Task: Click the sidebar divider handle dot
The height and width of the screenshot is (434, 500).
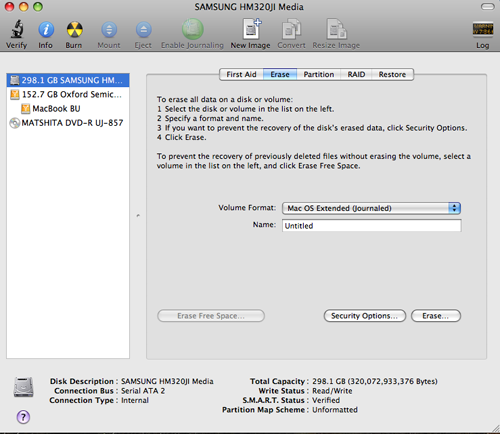Action: 138,216
